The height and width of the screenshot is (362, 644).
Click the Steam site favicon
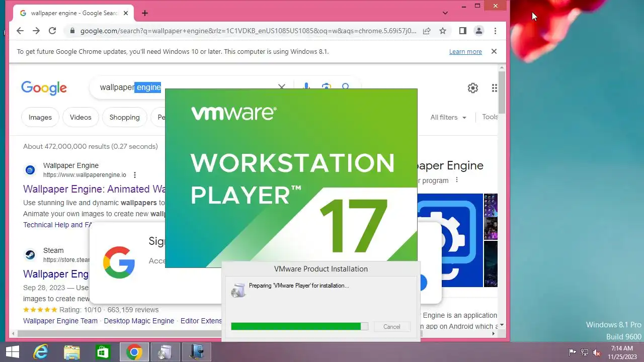(x=30, y=255)
